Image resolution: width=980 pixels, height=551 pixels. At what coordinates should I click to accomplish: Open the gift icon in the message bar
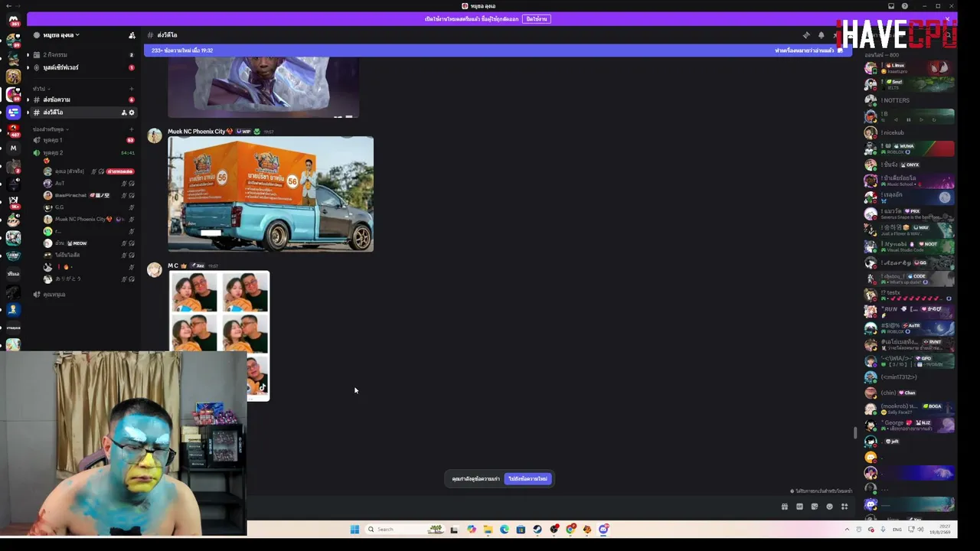pos(785,507)
